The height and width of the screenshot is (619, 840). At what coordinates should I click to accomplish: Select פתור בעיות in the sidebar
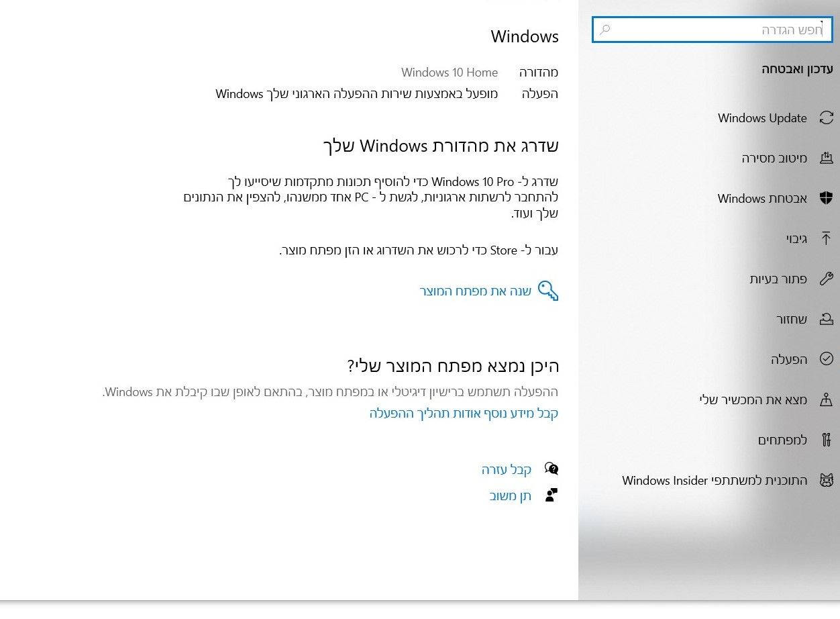[778, 279]
